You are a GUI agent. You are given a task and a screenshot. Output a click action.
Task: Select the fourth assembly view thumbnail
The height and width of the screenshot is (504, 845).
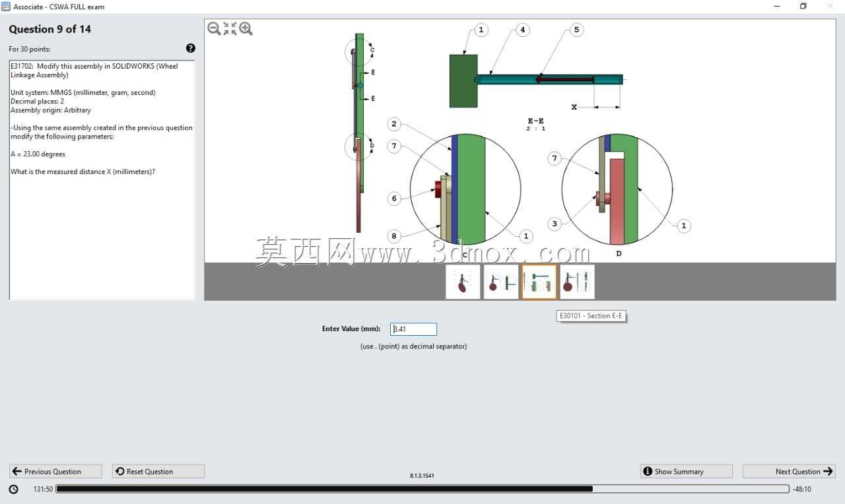(578, 282)
